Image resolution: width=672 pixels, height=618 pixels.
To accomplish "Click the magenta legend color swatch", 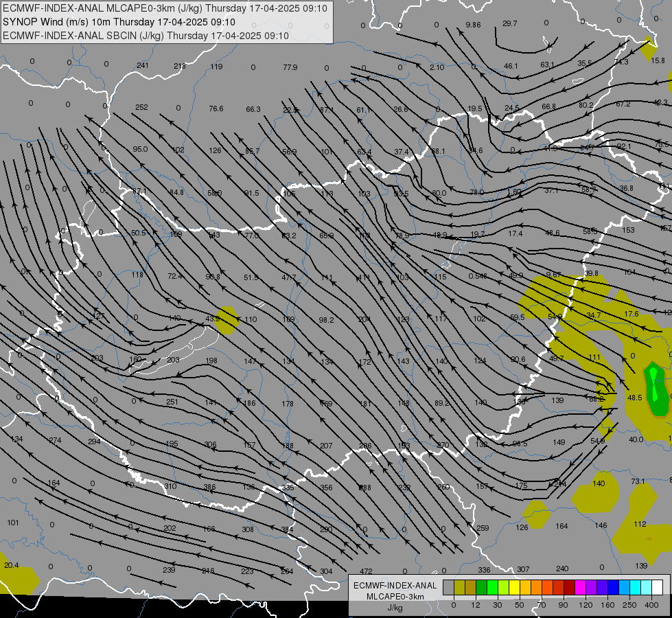I will [x=580, y=588].
